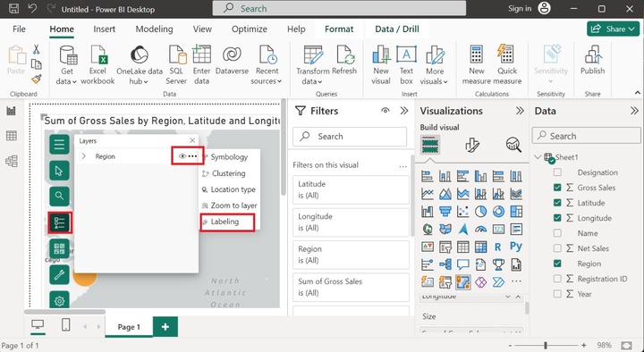Toggle Region layer visibility eye

pyautogui.click(x=182, y=156)
